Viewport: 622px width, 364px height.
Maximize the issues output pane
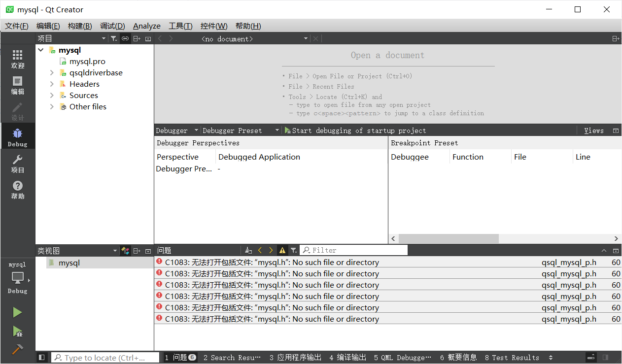click(x=604, y=250)
